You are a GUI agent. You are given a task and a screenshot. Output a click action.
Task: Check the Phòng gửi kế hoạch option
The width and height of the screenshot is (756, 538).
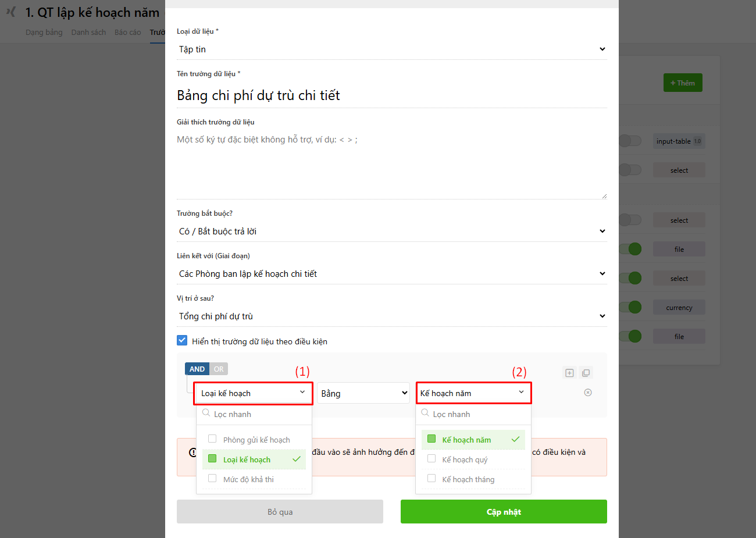(x=212, y=439)
